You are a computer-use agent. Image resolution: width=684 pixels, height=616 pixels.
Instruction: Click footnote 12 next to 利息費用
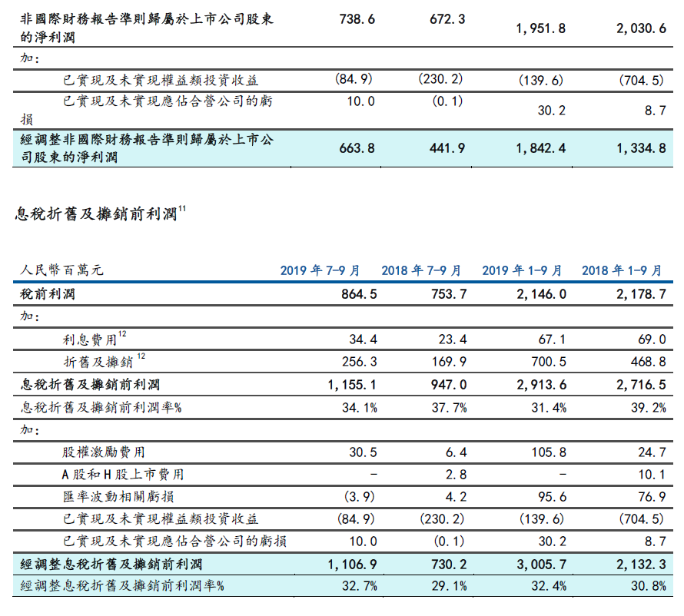123,333
